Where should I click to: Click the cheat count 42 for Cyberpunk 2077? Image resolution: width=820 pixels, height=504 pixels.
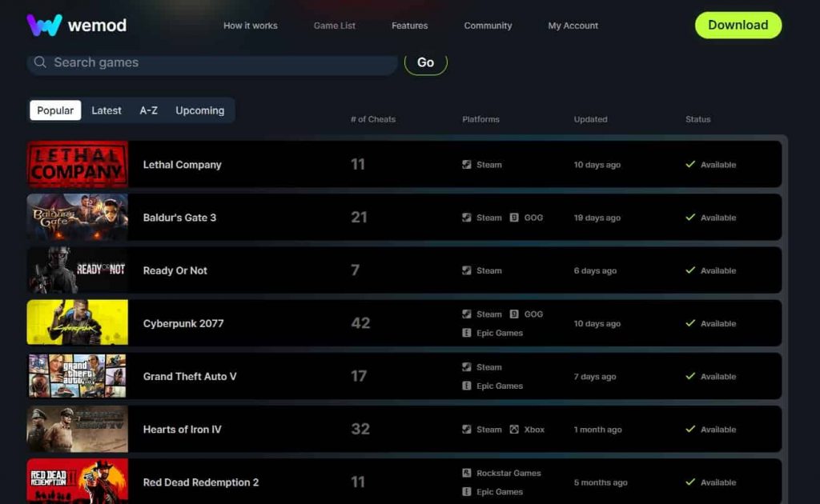point(360,323)
